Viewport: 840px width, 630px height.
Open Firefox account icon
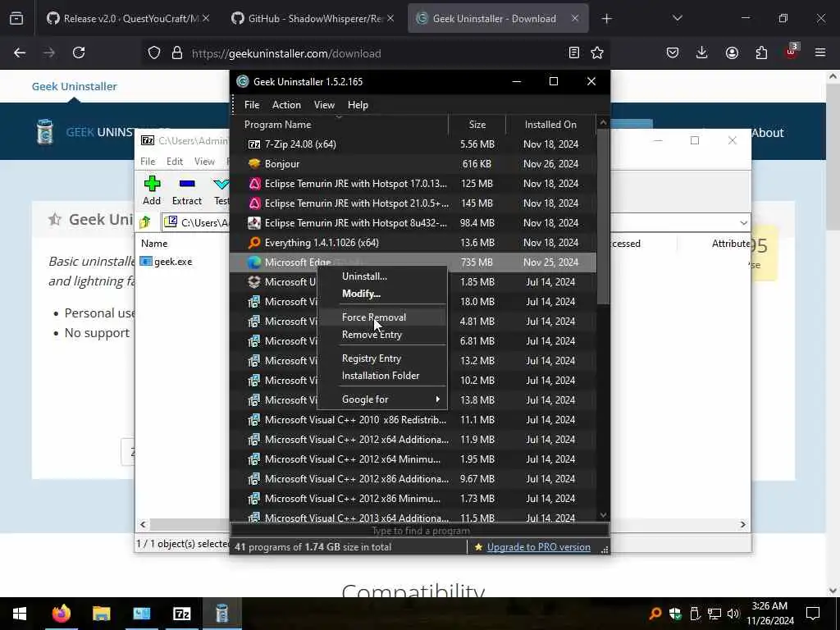coord(732,52)
